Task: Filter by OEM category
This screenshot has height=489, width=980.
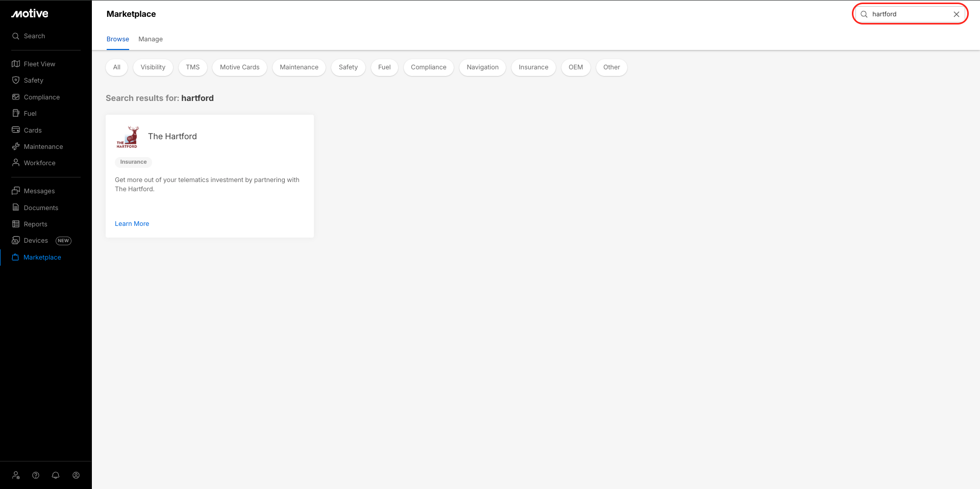Action: click(x=576, y=67)
